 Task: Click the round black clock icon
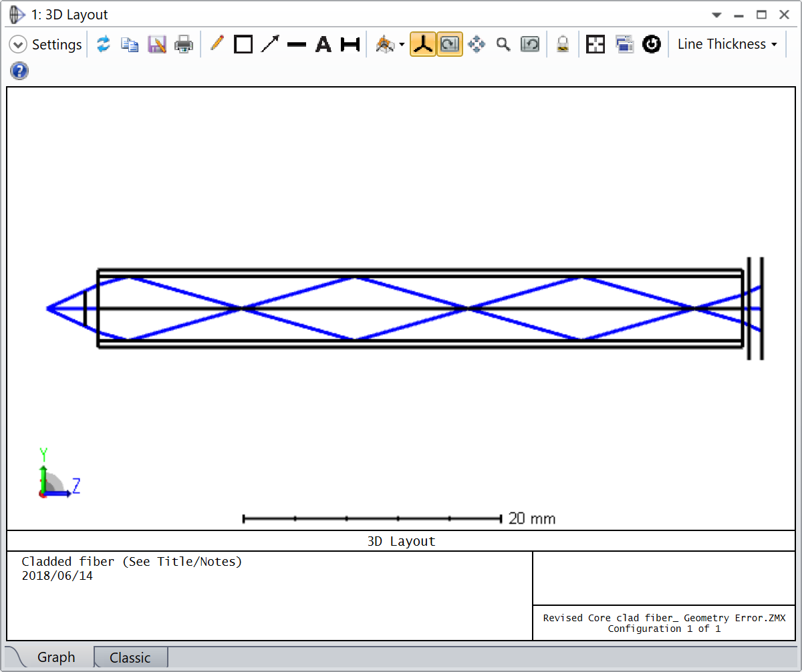[x=652, y=45]
